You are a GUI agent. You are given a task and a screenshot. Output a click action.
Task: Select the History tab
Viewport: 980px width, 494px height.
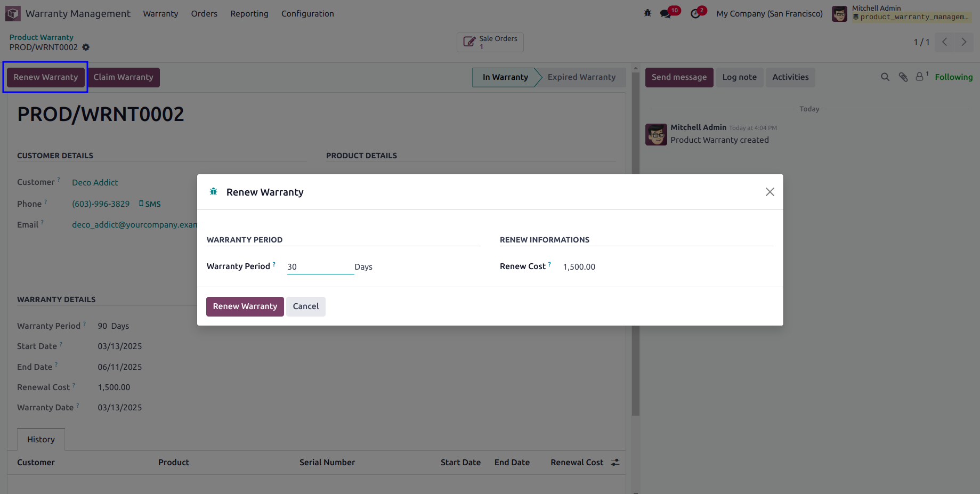[x=41, y=440]
